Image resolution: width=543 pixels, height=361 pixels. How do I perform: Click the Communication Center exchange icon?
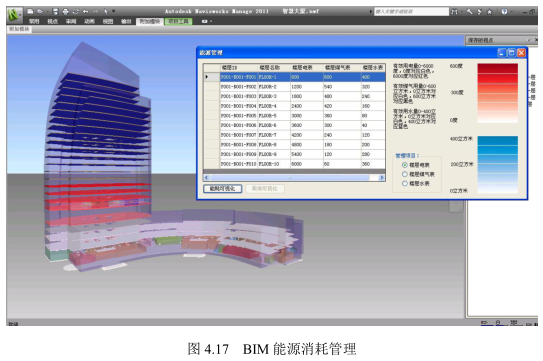click(480, 11)
